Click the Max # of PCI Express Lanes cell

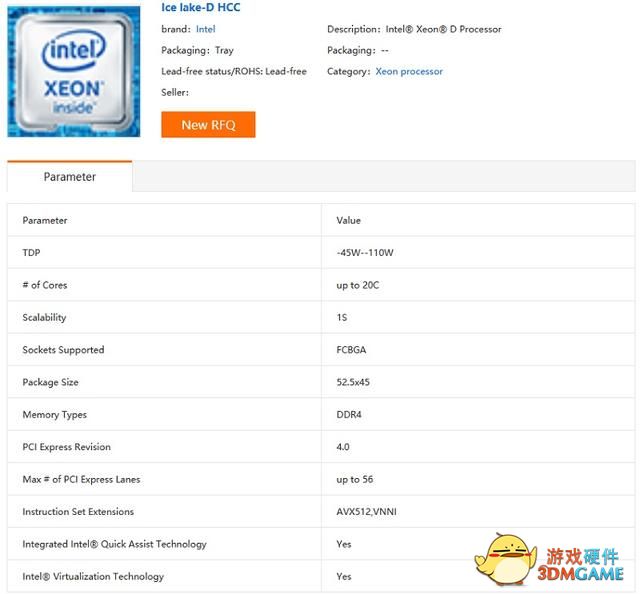tap(164, 479)
